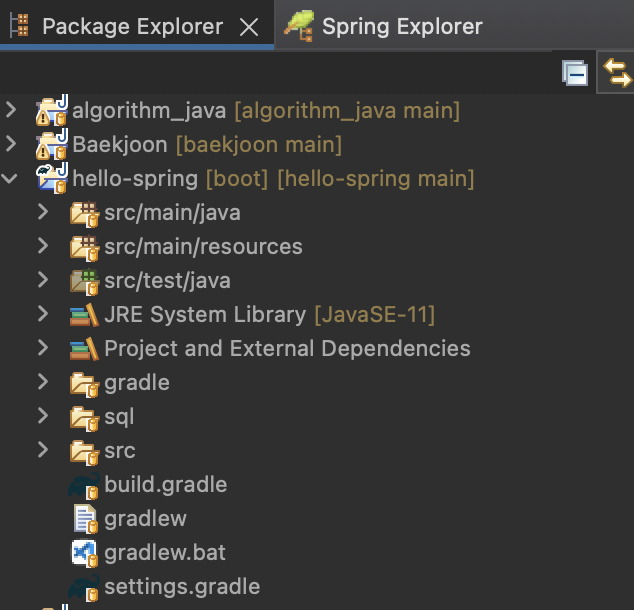Click the algorithm_java project icon
Image resolution: width=634 pixels, height=610 pixels.
click(52, 110)
